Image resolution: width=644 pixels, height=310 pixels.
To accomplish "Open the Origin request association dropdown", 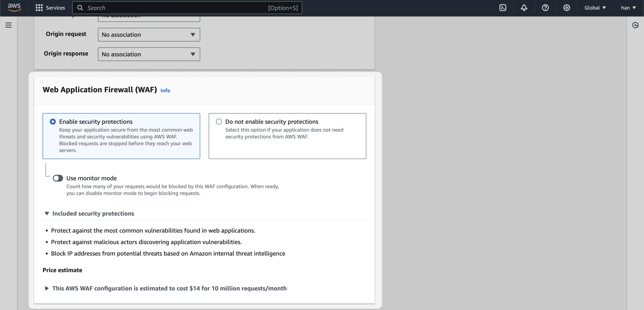I will 149,35.
